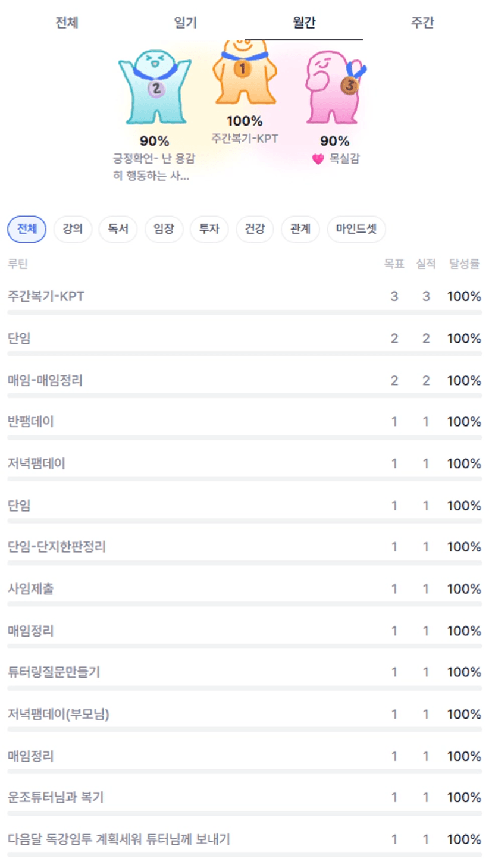Click the third-place pink mascot character
The height and width of the screenshot is (868, 492).
click(330, 101)
